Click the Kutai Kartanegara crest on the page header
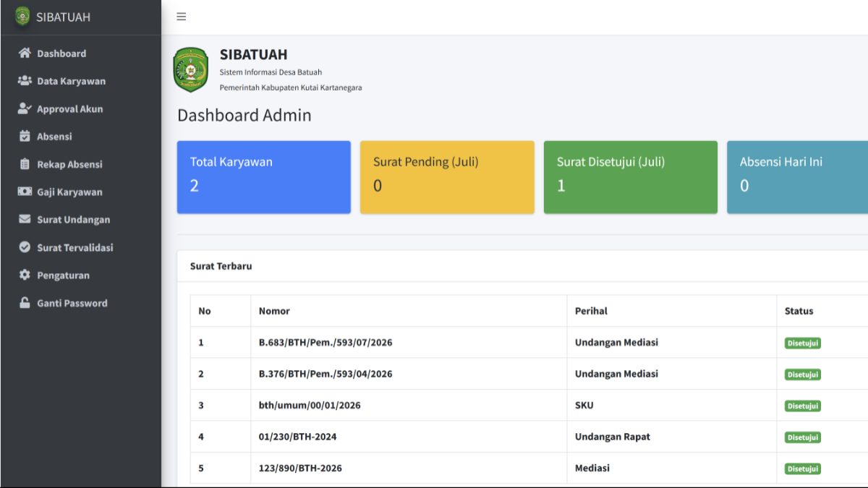 point(191,69)
